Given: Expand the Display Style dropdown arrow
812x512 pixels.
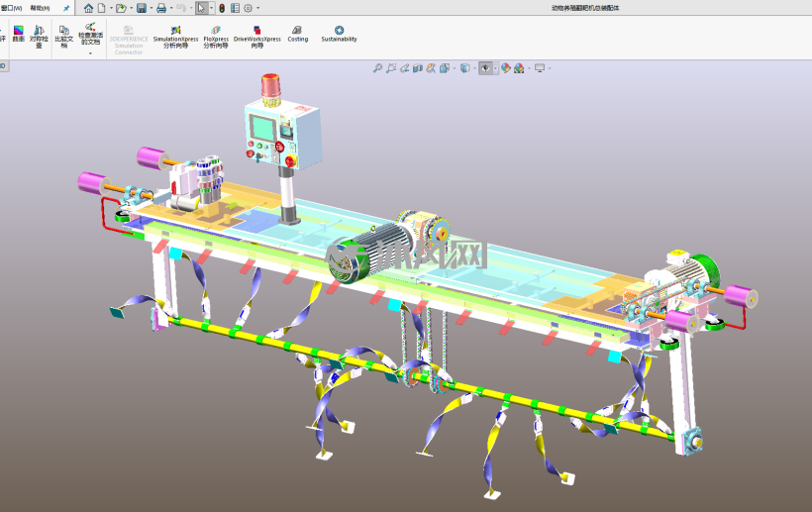Looking at the screenshot, I should point(474,68).
